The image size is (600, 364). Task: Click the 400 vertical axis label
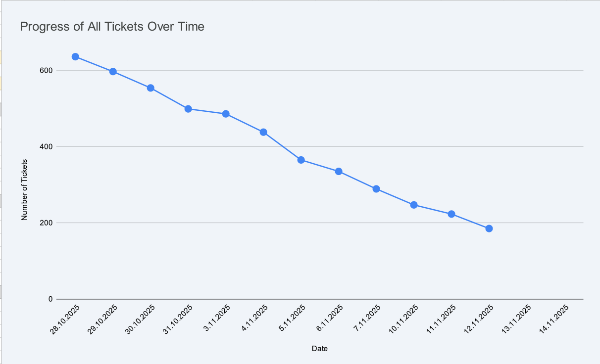click(x=47, y=147)
